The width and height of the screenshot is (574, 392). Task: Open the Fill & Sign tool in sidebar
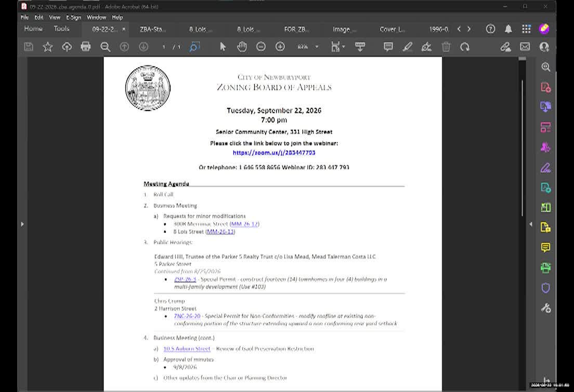coord(545,168)
